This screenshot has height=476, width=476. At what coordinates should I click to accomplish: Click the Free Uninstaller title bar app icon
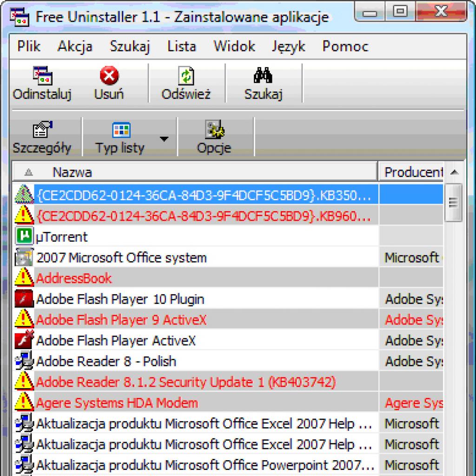(x=20, y=17)
